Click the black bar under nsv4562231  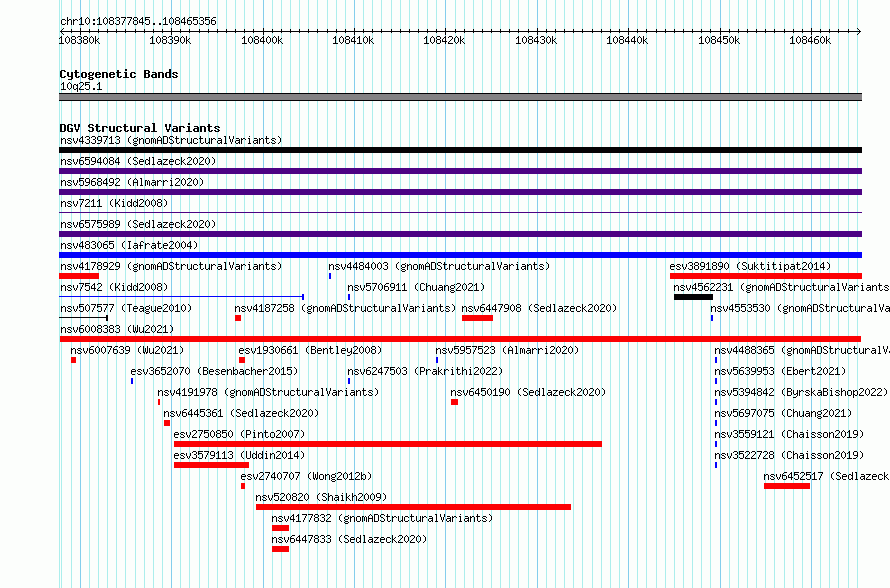(x=694, y=297)
